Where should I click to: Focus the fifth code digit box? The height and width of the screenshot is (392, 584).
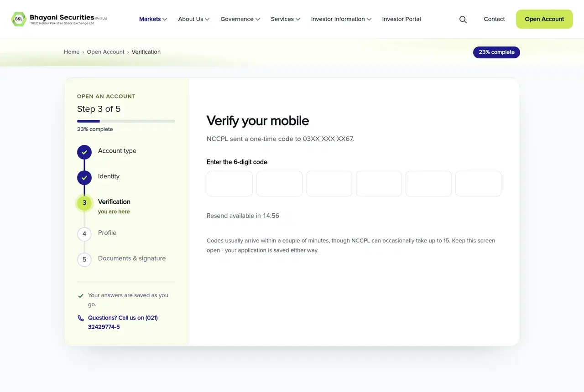[x=428, y=184]
